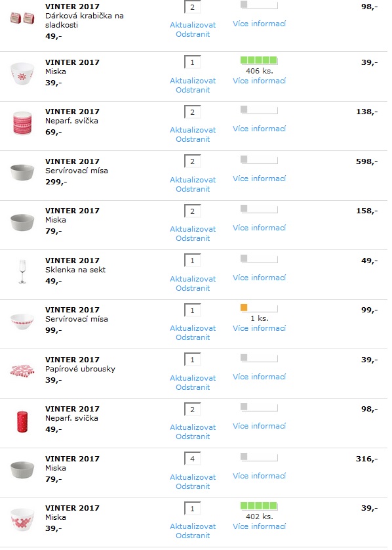The height and width of the screenshot is (550, 392).
Task: Click the green stock bar showing 406 ks.
Action: [x=259, y=60]
